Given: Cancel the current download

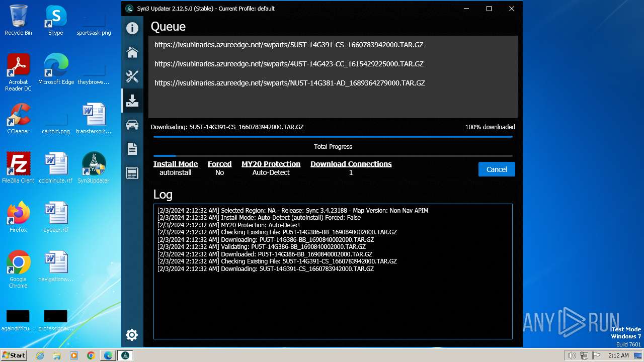Looking at the screenshot, I should point(497,169).
